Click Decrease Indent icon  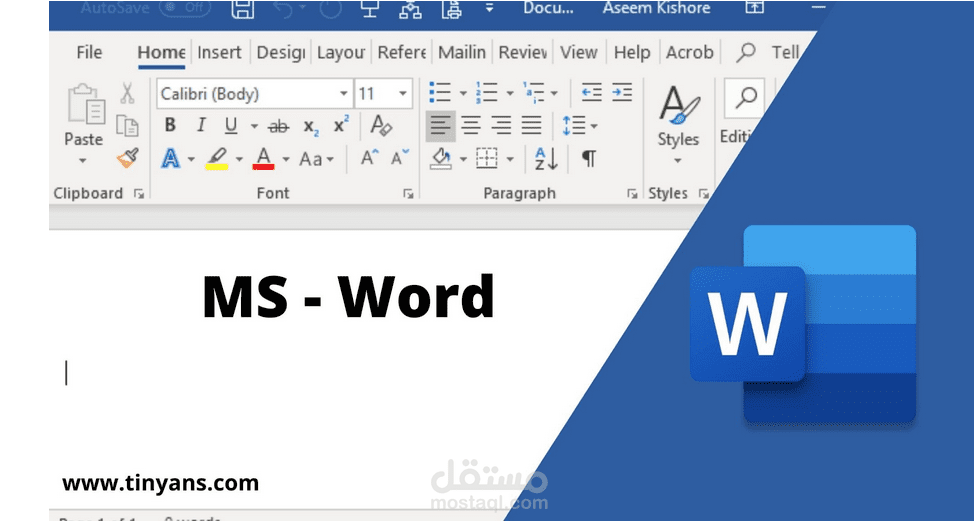[x=591, y=93]
